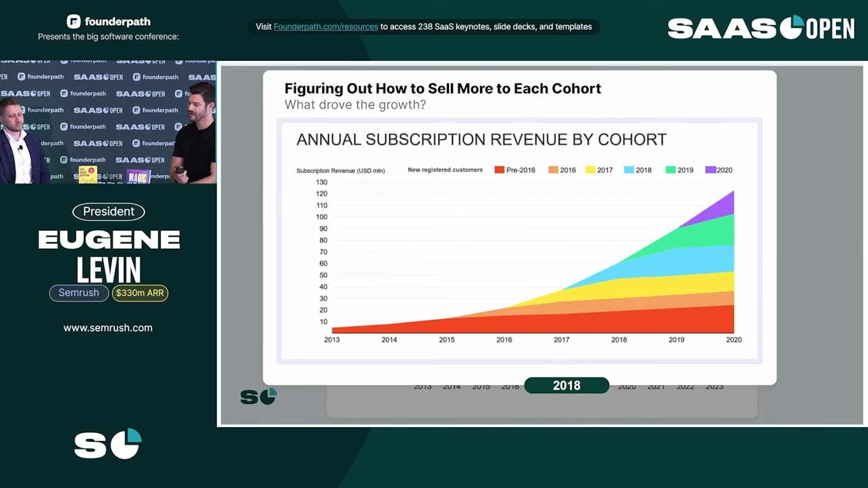868x488 pixels.
Task: Click the 'What drove the growth?' subtitle
Action: pyautogui.click(x=355, y=105)
